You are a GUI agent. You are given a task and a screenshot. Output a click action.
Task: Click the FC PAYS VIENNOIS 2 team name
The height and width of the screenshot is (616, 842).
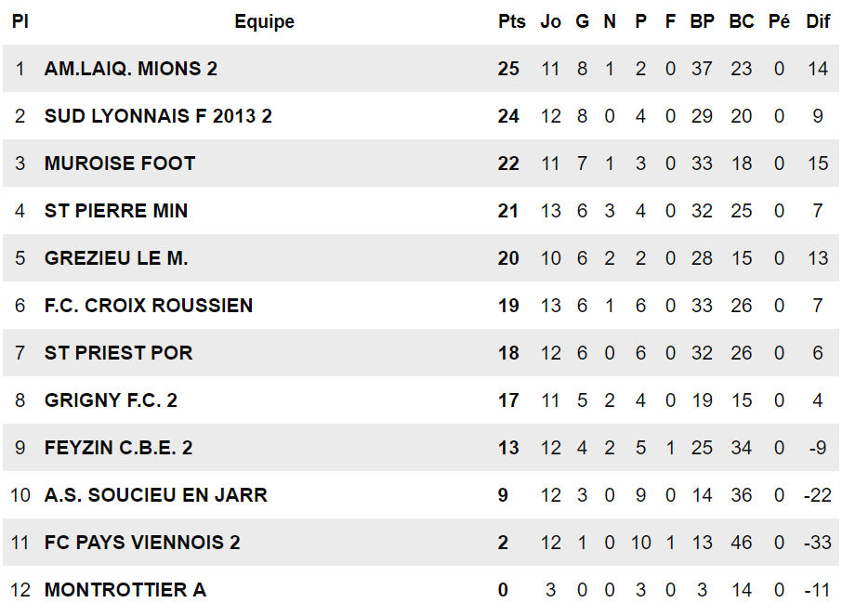pos(142,543)
